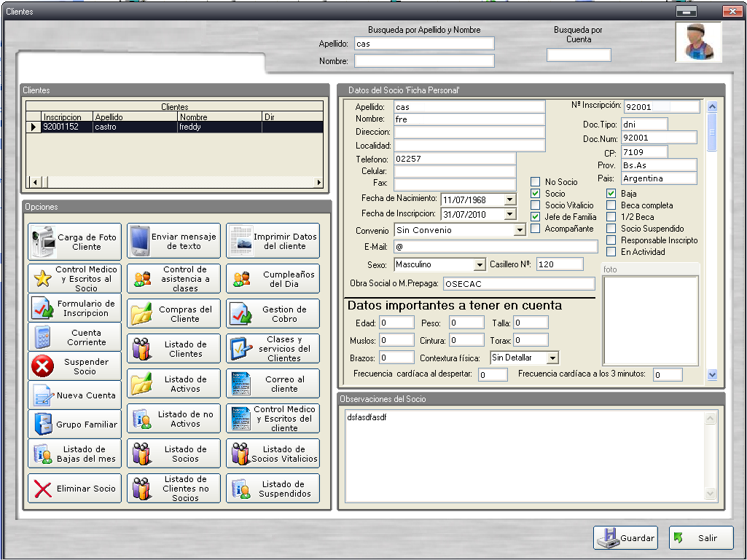Click Imprimir Datos del cliente icon
The width and height of the screenshot is (747, 560).
coord(241,242)
